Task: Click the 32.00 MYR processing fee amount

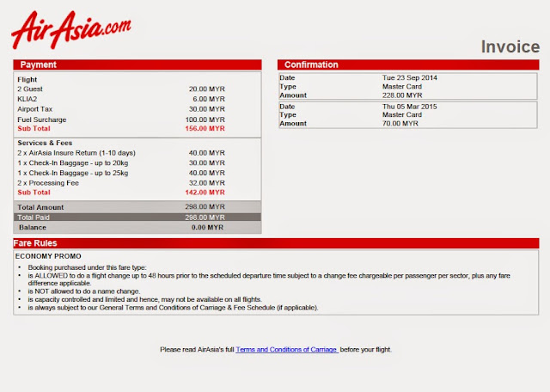Action: [x=207, y=183]
